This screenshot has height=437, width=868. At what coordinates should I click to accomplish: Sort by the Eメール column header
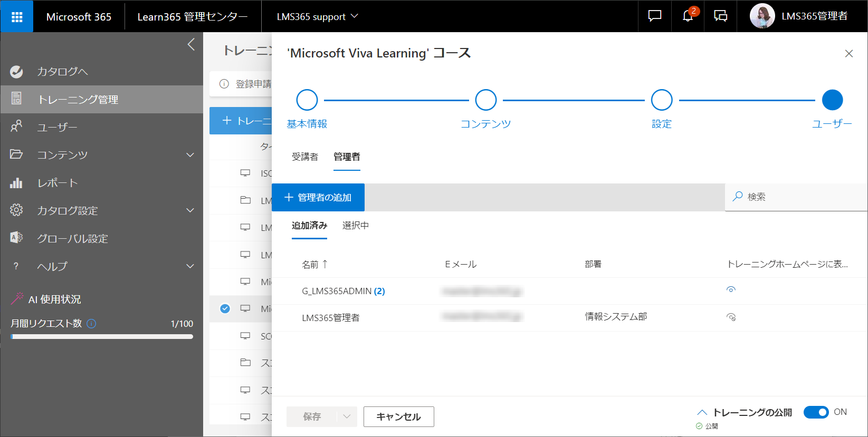[461, 264]
